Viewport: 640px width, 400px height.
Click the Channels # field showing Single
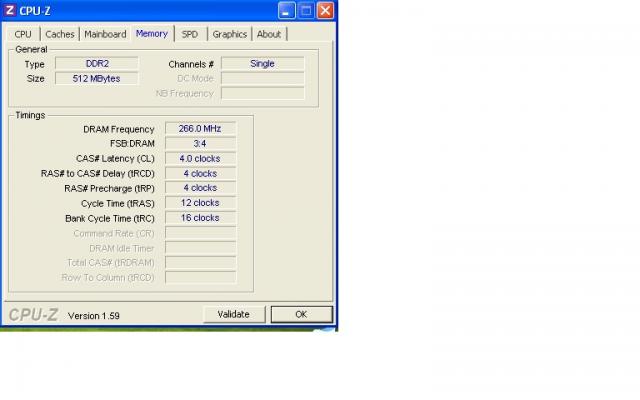262,64
